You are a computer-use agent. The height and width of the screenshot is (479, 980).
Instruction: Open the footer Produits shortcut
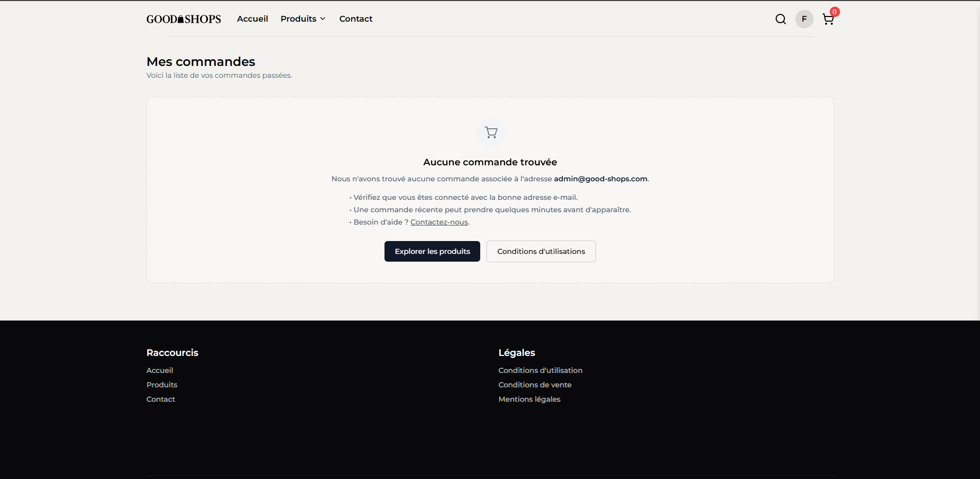162,385
